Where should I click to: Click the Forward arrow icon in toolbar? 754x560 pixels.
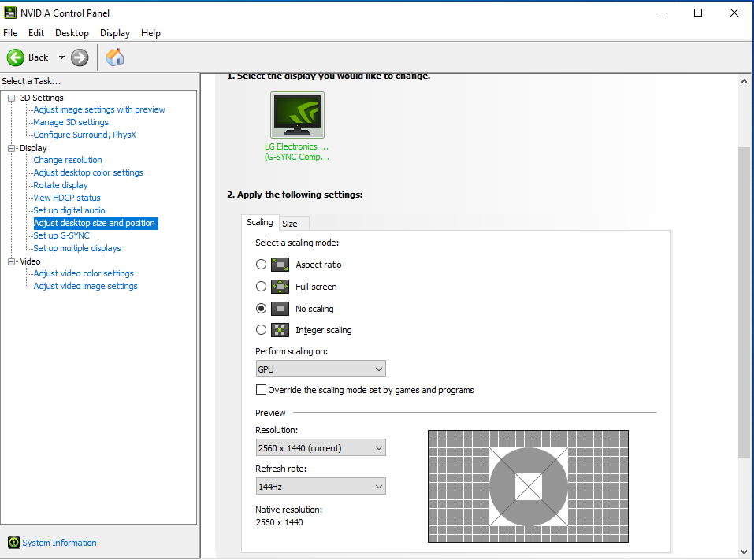(79, 57)
